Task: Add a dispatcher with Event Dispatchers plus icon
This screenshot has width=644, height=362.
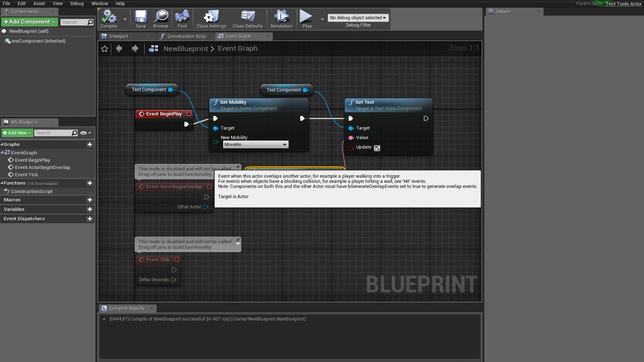Action: (90, 219)
